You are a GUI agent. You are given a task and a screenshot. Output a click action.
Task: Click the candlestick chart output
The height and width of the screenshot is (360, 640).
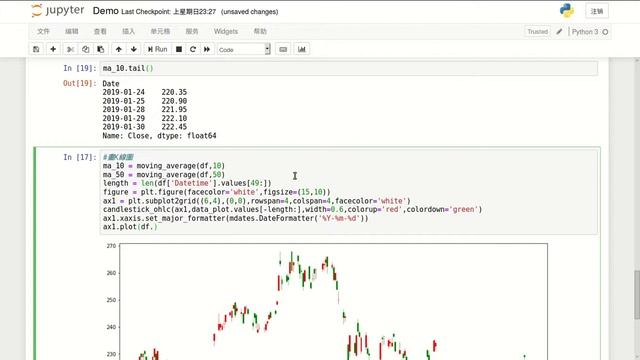(x=327, y=301)
